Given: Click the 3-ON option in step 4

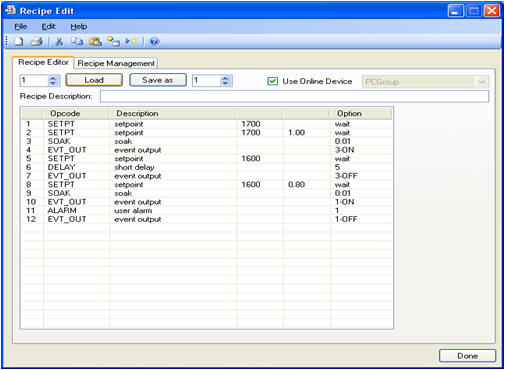Looking at the screenshot, I should [344, 150].
